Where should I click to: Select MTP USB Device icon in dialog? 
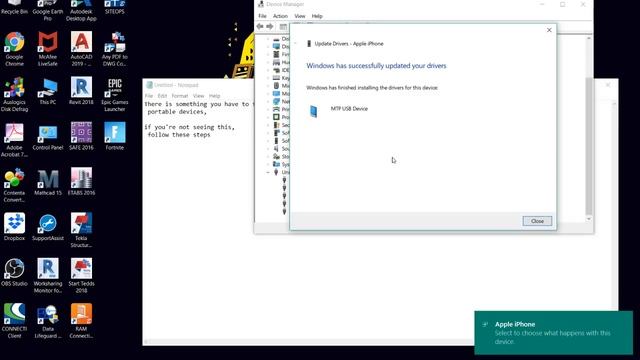click(313, 111)
